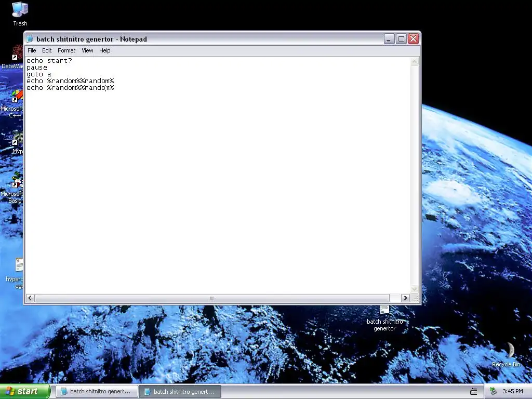Screen dimensions: 532x399
Task: Click the first 'echo %random%%random%' line
Action: click(70, 81)
